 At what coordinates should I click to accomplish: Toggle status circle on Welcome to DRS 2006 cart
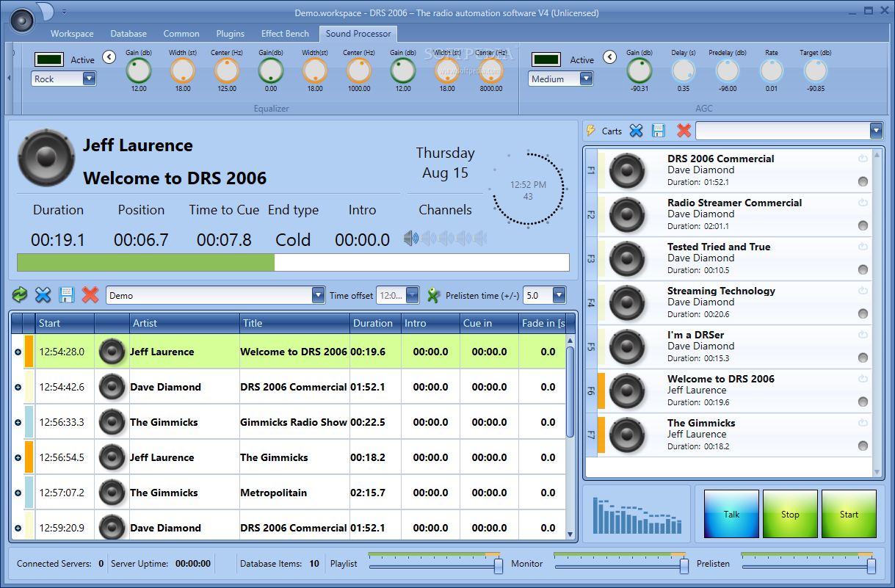863,402
